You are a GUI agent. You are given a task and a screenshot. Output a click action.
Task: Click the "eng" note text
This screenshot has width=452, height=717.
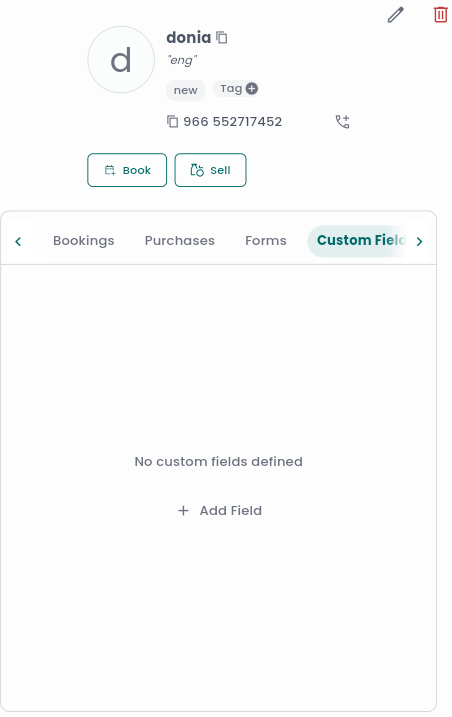tap(182, 60)
